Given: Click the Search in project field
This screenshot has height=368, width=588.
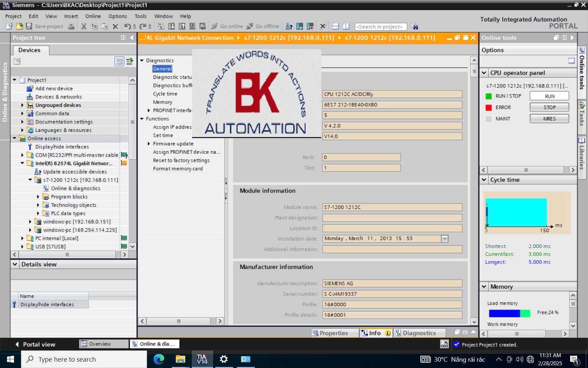Looking at the screenshot, I should pyautogui.click(x=381, y=27).
